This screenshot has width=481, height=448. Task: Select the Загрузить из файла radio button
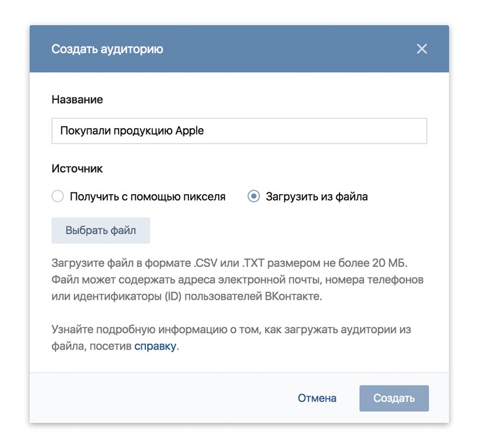click(254, 197)
